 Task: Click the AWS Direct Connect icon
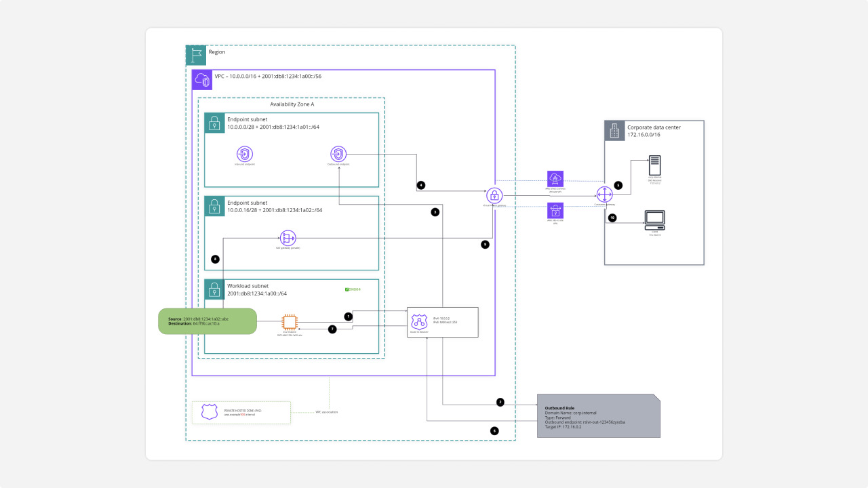point(555,179)
